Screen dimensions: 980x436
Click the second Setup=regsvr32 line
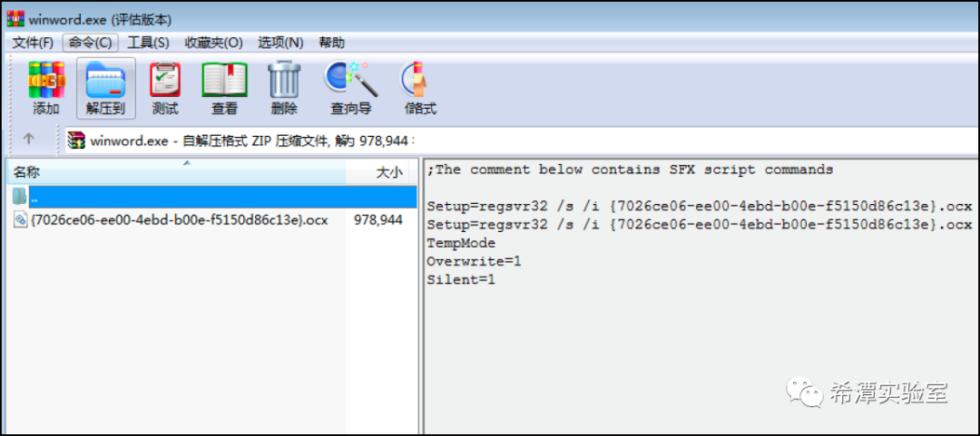click(x=700, y=225)
